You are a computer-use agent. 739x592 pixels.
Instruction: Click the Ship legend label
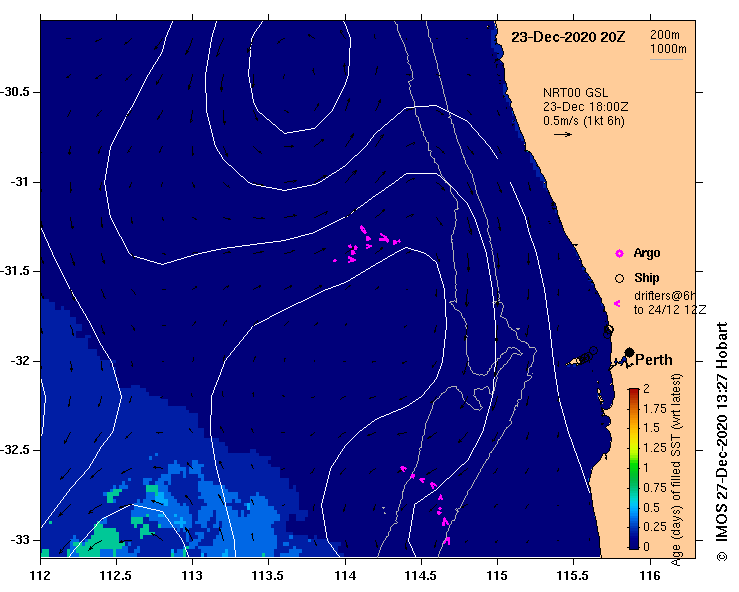pos(647,278)
